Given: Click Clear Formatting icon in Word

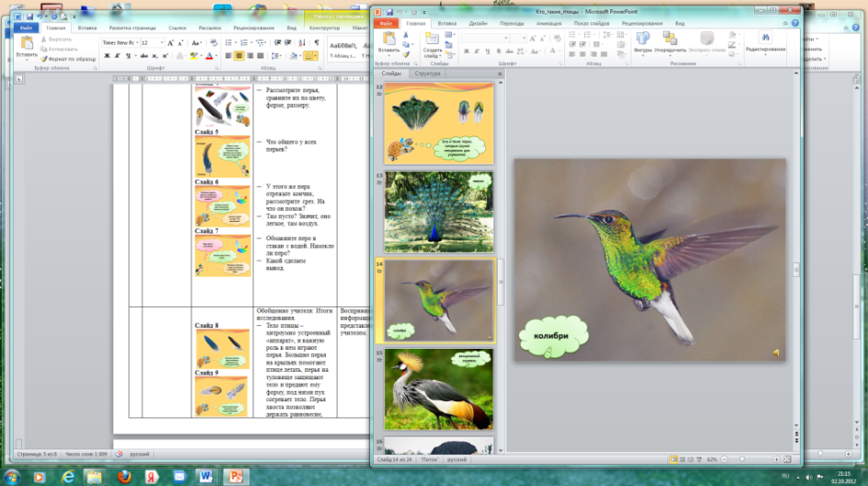Looking at the screenshot, I should (214, 42).
